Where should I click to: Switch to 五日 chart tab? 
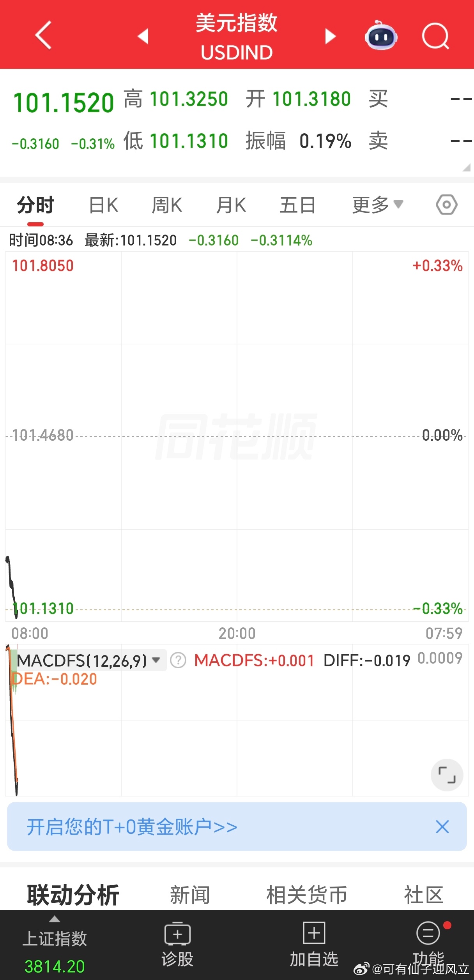(297, 205)
